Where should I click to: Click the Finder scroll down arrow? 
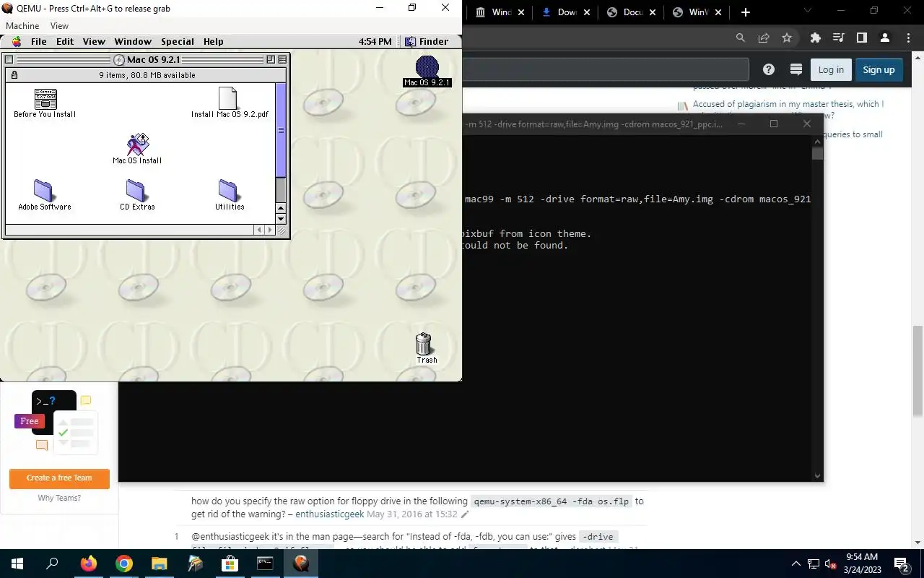(282, 218)
